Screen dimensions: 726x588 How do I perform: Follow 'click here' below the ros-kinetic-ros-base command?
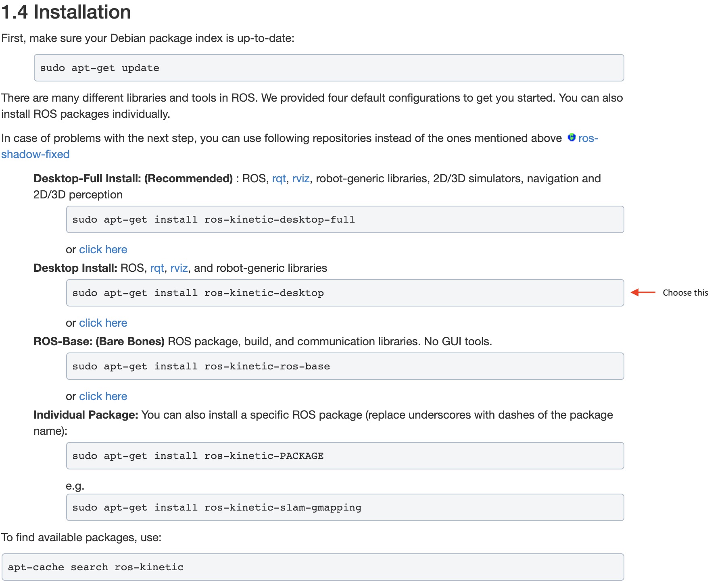pos(103,396)
